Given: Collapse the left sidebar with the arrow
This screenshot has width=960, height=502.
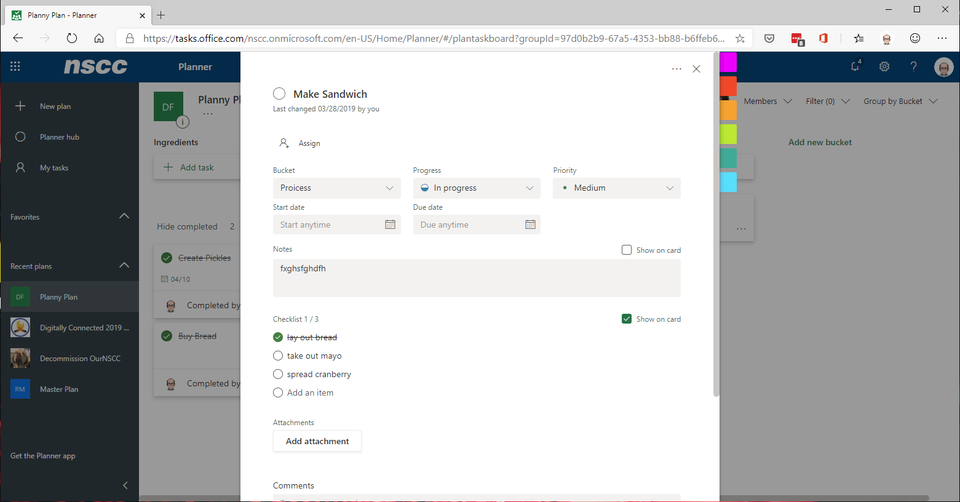Looking at the screenshot, I should pyautogui.click(x=125, y=485).
